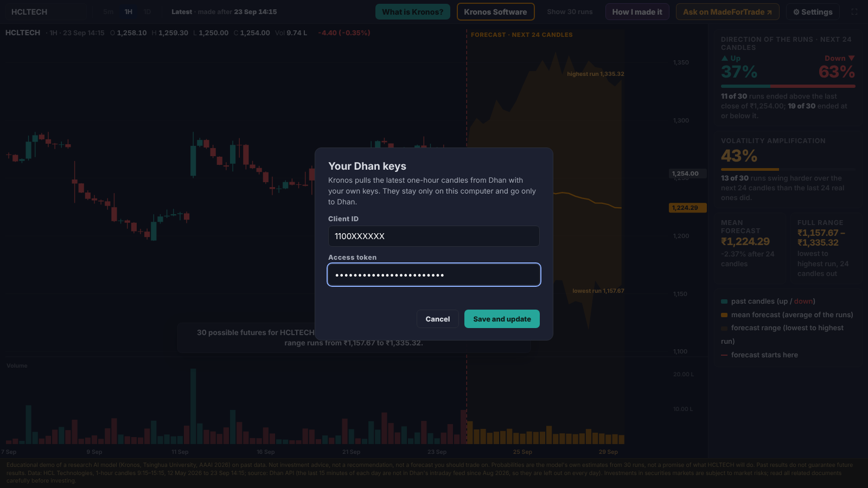
Task: Click the ₹1,224.29 mean forecast value
Action: click(745, 242)
